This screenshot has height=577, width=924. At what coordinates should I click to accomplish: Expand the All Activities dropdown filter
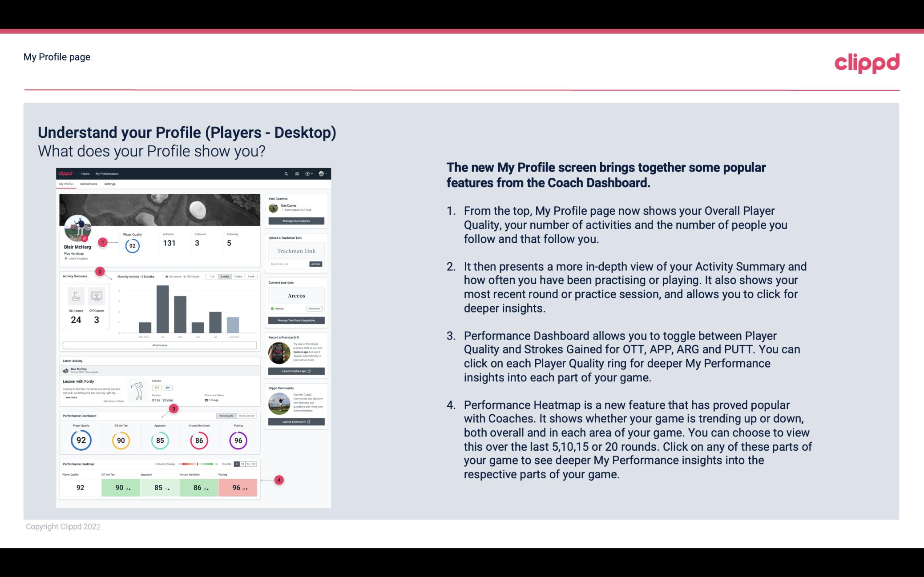pos(160,346)
